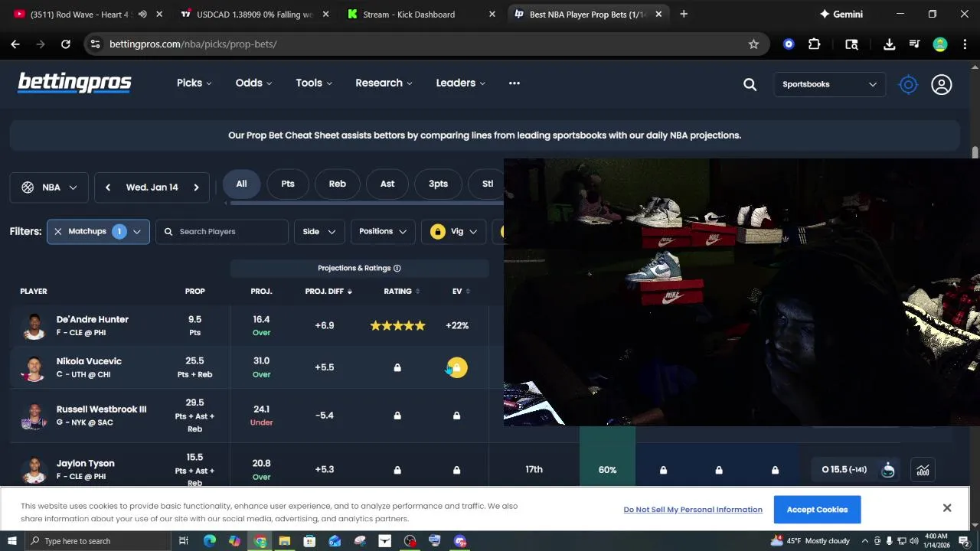
Task: Select the 3pts prop tab
Action: pos(438,184)
